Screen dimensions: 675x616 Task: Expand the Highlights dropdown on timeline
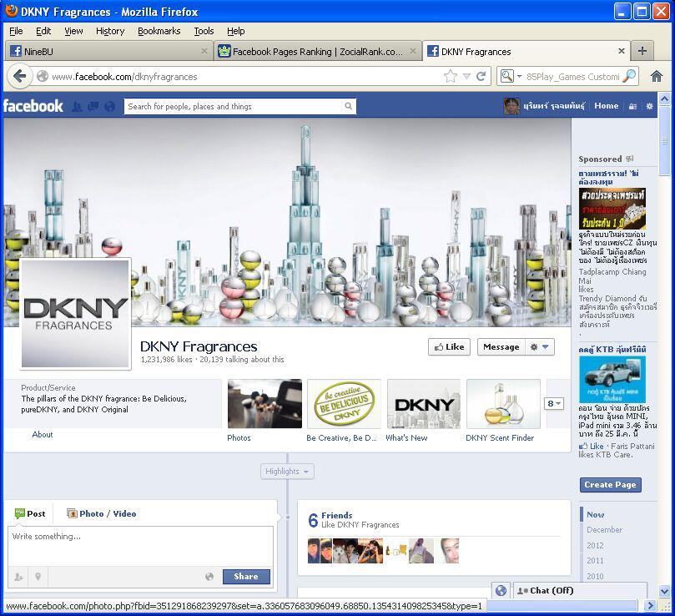[287, 472]
